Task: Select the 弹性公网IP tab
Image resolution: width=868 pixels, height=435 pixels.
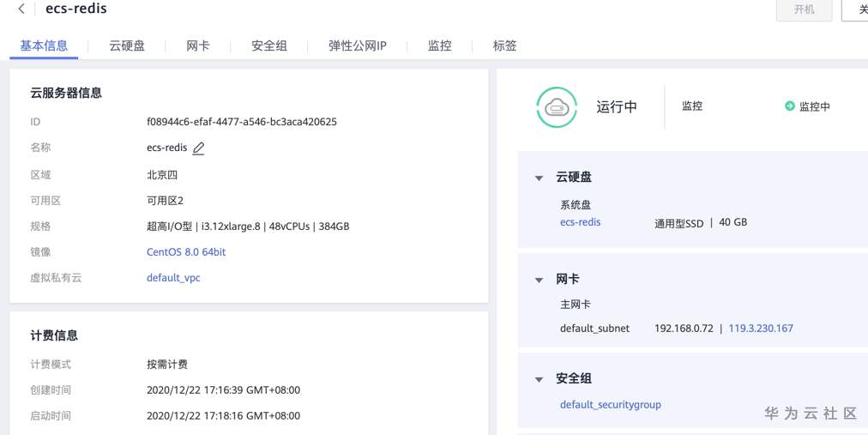Action: 357,45
